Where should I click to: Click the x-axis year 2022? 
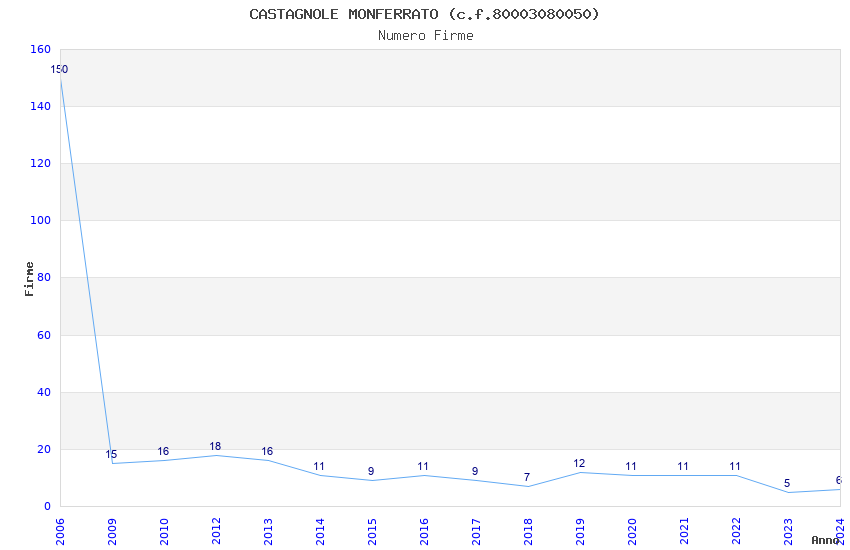737,532
